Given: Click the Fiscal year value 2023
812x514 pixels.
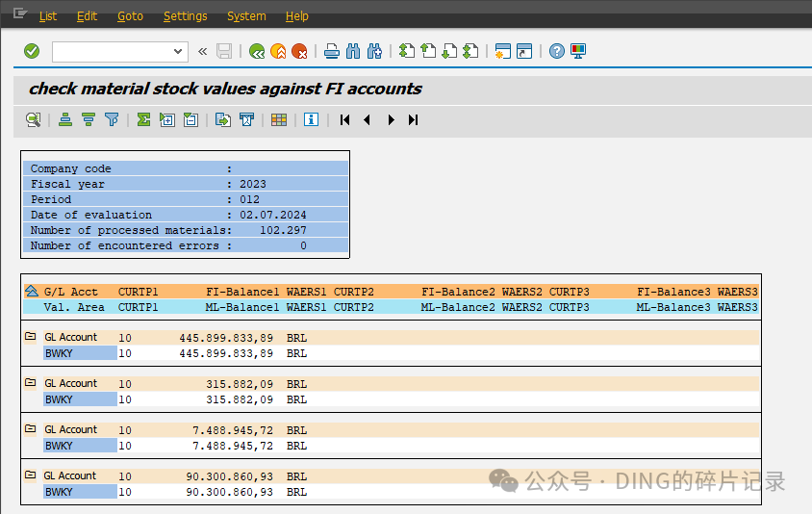Looking at the screenshot, I should 253,184.
